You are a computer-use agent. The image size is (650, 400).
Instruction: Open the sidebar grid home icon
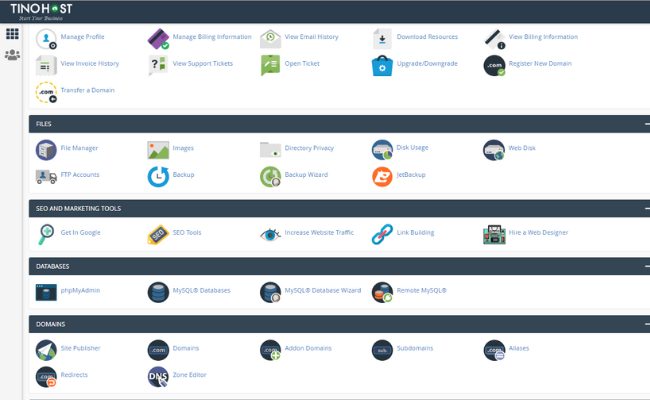12,34
